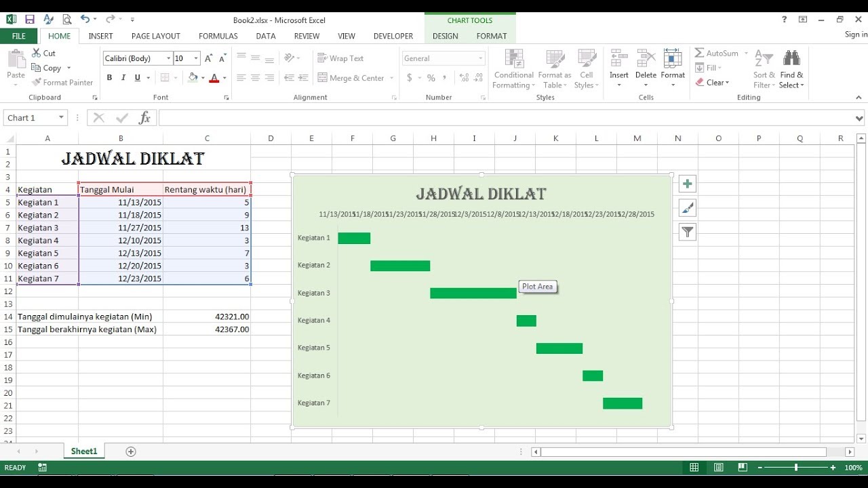Apply the Fill Color paint bucket
Screen dimensions: 868x488
coord(193,78)
